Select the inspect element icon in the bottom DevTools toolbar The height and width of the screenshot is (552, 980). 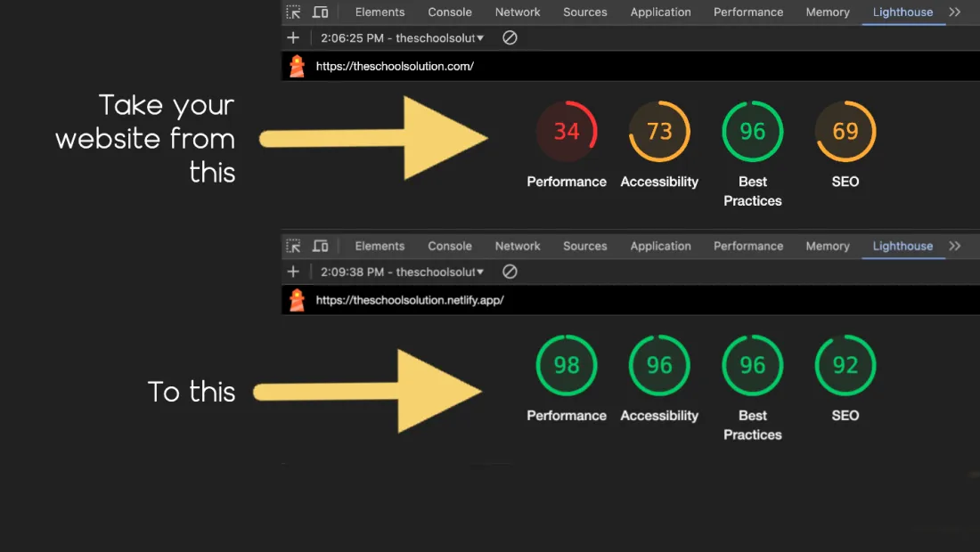click(x=292, y=246)
